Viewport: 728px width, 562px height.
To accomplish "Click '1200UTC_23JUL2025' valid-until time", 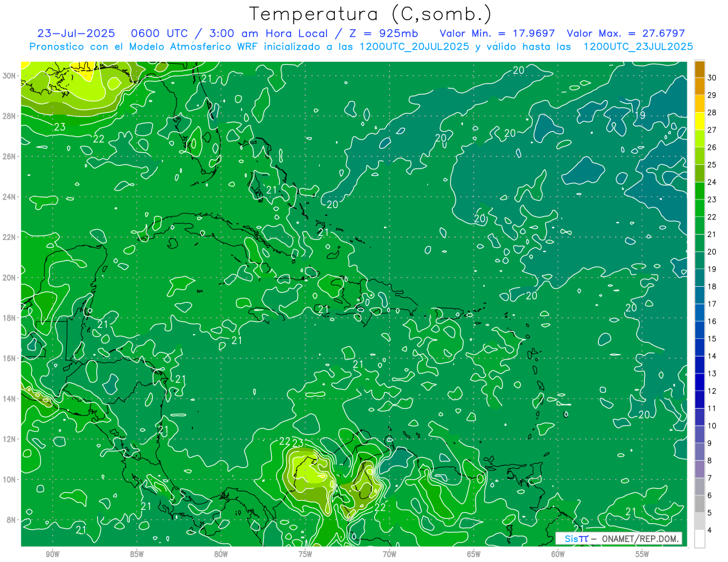I will click(x=638, y=46).
